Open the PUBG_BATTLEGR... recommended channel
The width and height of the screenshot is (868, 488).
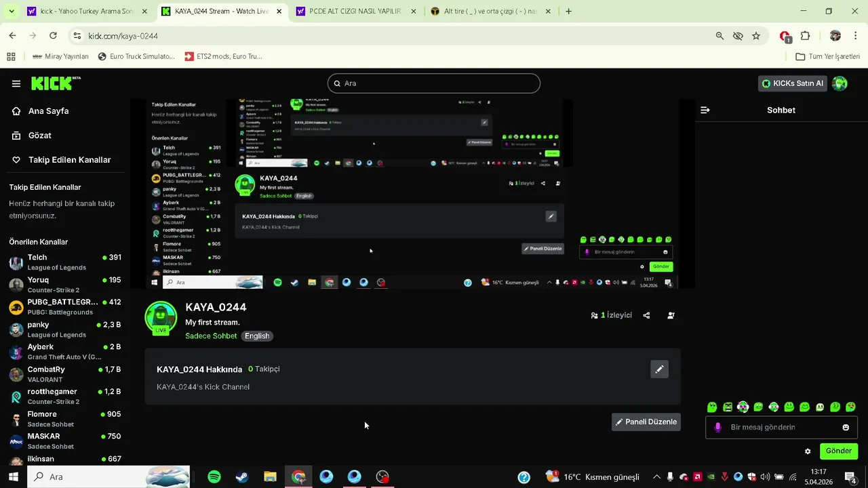[65, 307]
